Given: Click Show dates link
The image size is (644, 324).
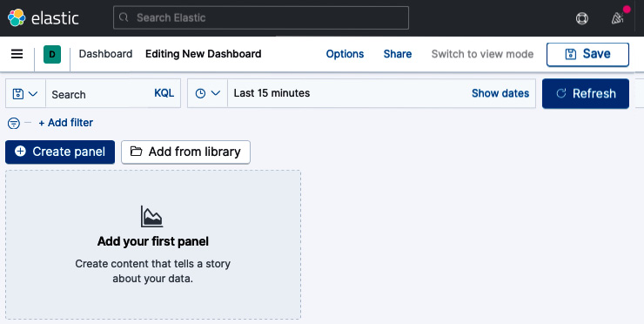Looking at the screenshot, I should pos(500,93).
